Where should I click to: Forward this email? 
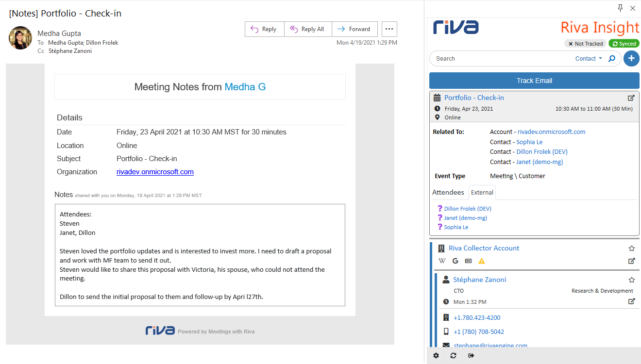[x=354, y=29]
